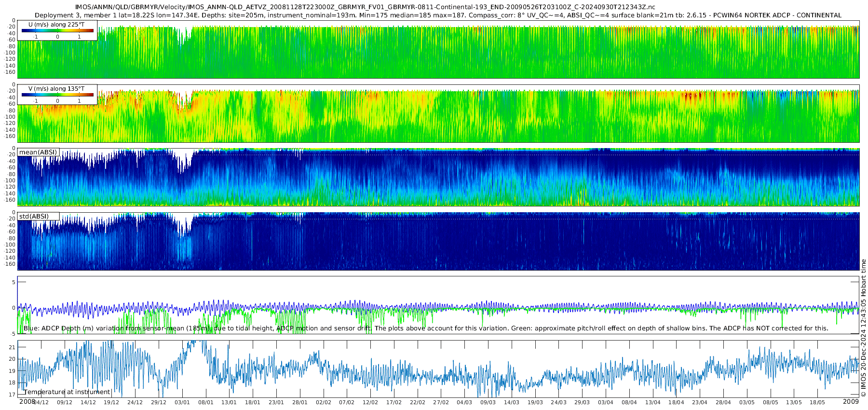The image size is (868, 410).
Task: Click the 18/05 date tick
Action: pos(817,402)
